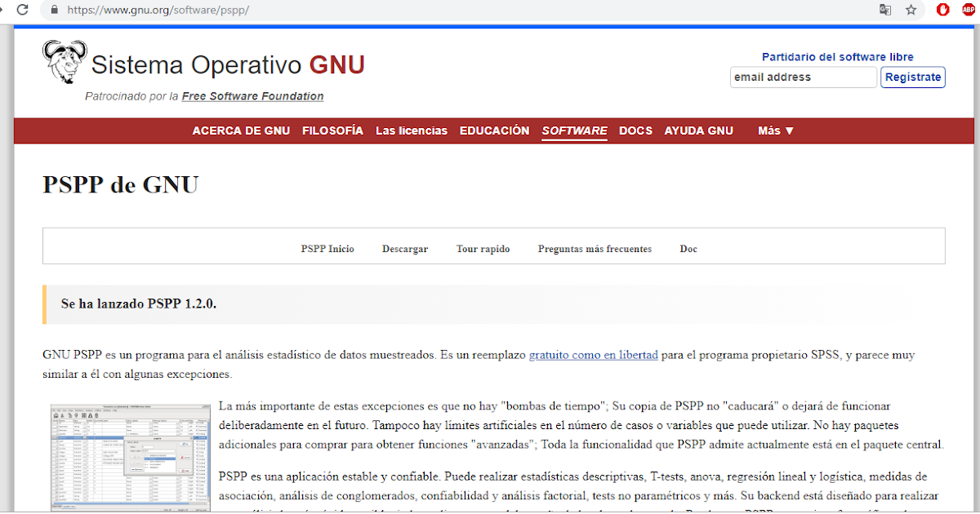Open the PSPP application screenshot thumbnail
The width and height of the screenshot is (980, 514).
click(x=130, y=457)
